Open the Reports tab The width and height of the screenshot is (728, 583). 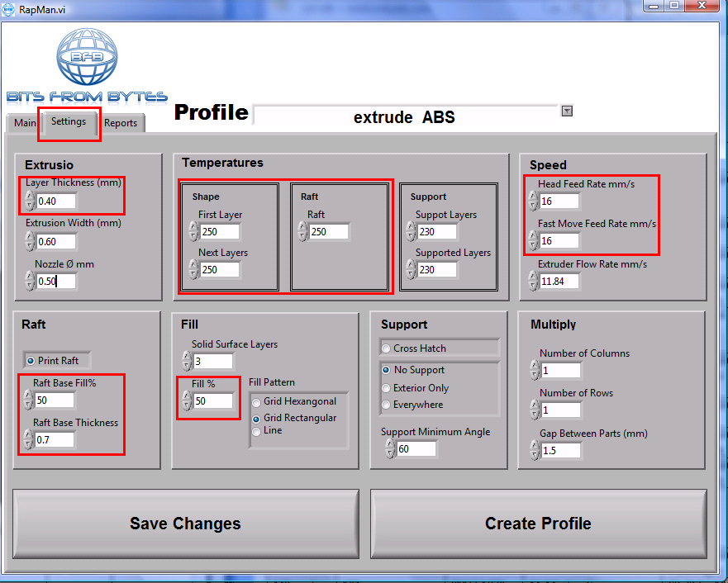pyautogui.click(x=121, y=123)
